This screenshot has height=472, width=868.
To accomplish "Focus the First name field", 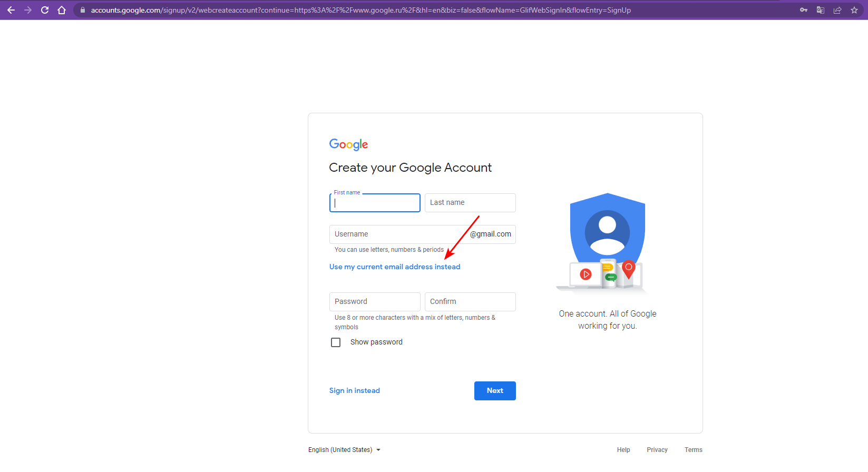I will click(x=375, y=203).
